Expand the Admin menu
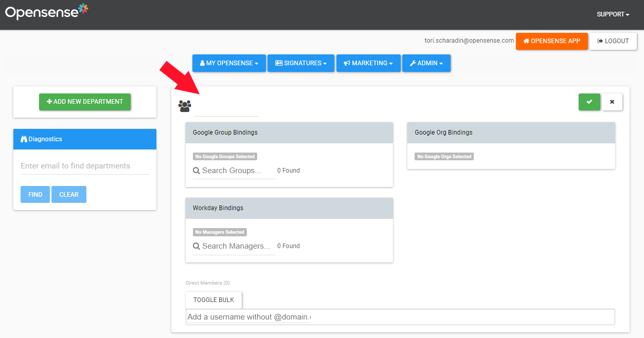The height and width of the screenshot is (338, 644). [x=426, y=63]
